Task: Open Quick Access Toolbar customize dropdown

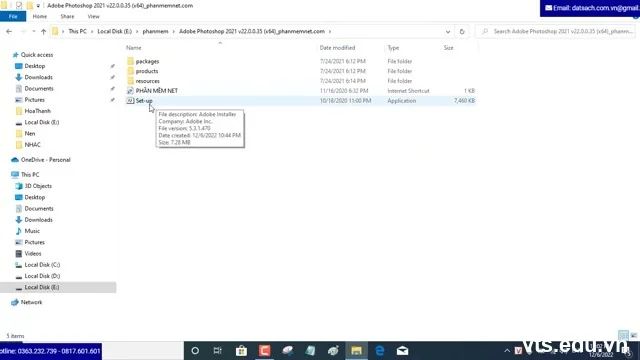Action: click(38, 6)
